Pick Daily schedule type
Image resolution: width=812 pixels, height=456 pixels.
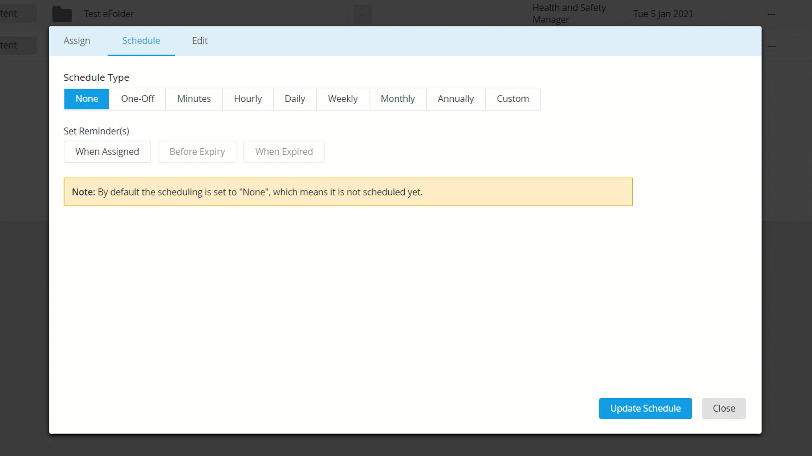coord(295,99)
